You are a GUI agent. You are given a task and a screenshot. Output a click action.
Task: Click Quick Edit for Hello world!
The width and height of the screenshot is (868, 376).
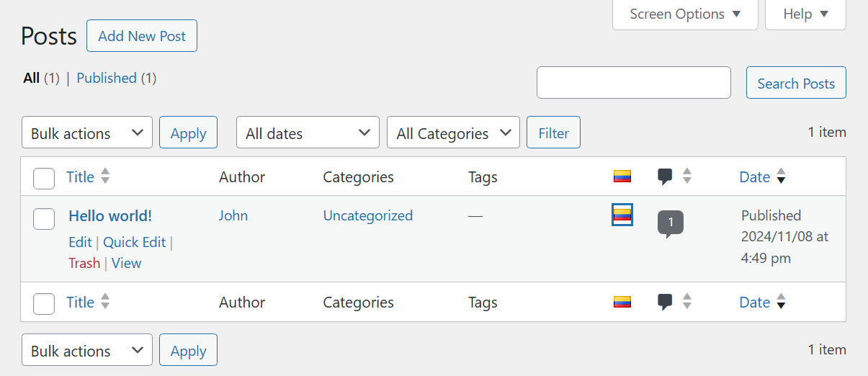tap(135, 242)
